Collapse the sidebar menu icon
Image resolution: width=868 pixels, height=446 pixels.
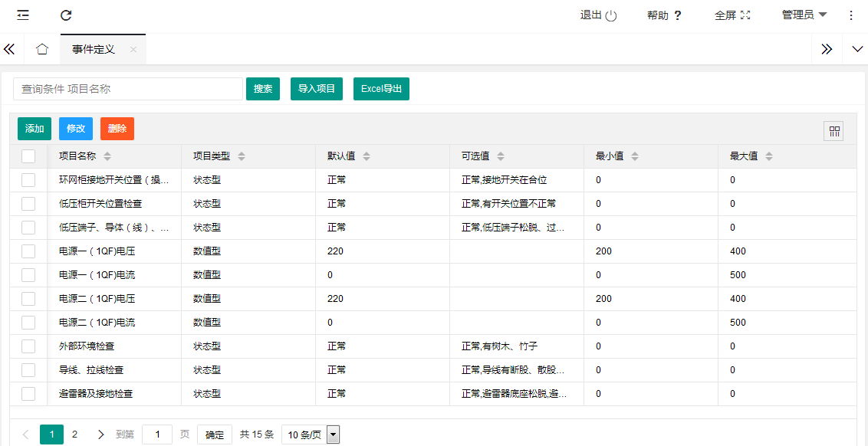click(23, 15)
